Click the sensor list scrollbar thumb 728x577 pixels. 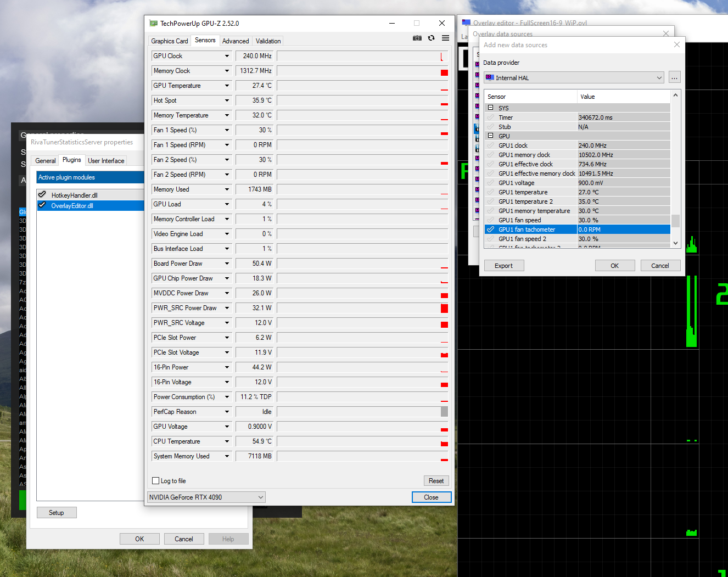[x=676, y=221]
